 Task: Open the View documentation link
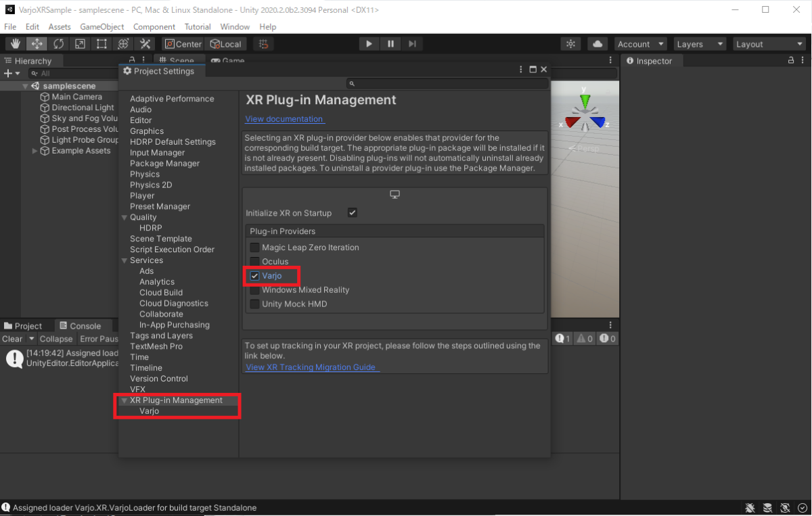click(x=284, y=119)
